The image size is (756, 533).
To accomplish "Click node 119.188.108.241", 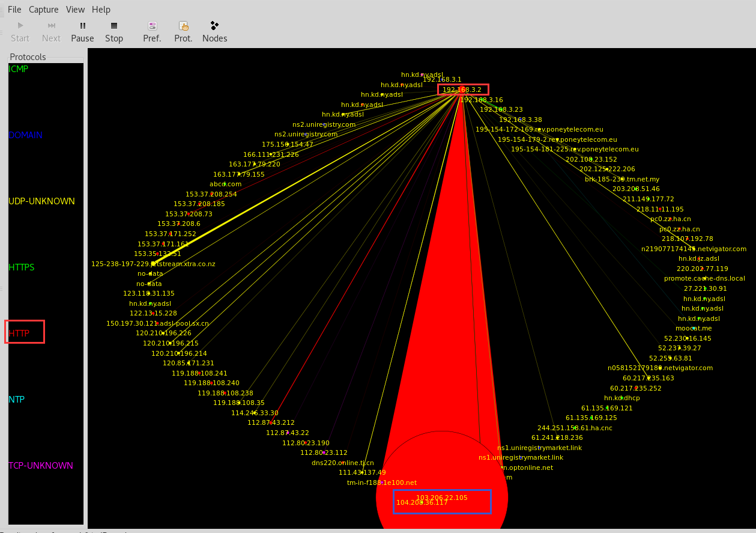I will [199, 373].
